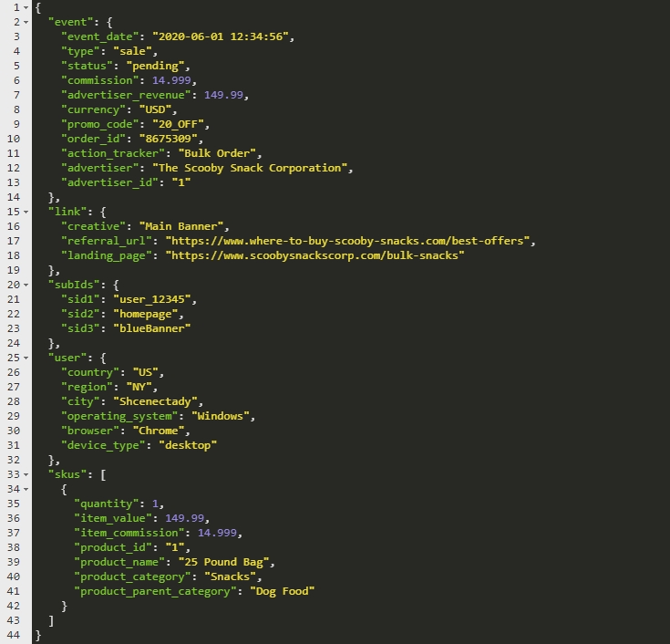Image resolution: width=670 pixels, height=644 pixels.
Task: Click the "Windows" operating system value
Action: pyautogui.click(x=221, y=416)
